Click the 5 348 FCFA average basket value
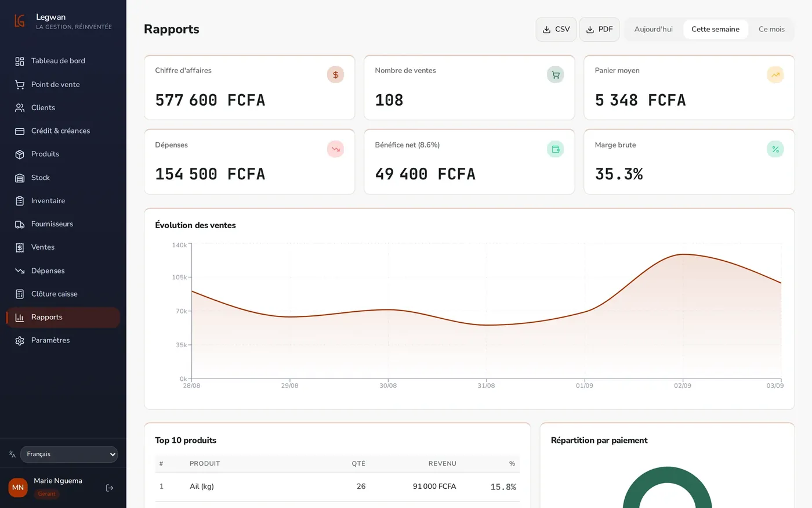The image size is (812, 508). click(x=640, y=100)
